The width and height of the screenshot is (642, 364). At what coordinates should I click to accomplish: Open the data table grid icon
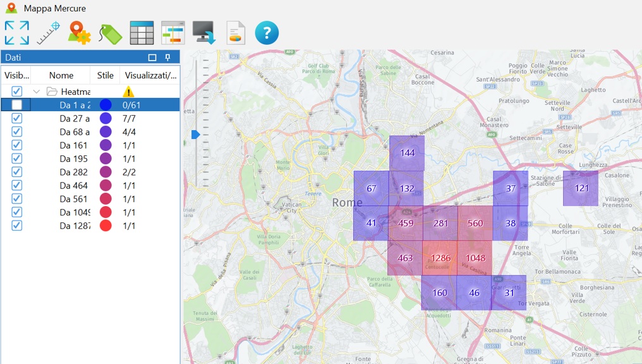pyautogui.click(x=142, y=33)
